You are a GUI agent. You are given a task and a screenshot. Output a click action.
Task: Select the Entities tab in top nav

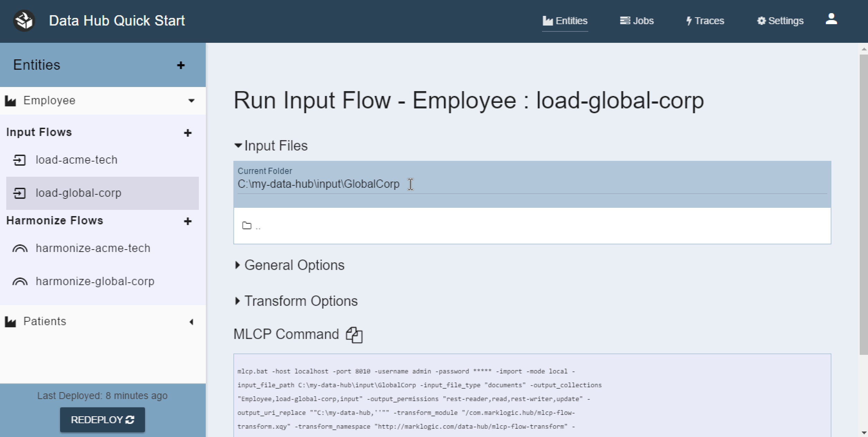(565, 20)
